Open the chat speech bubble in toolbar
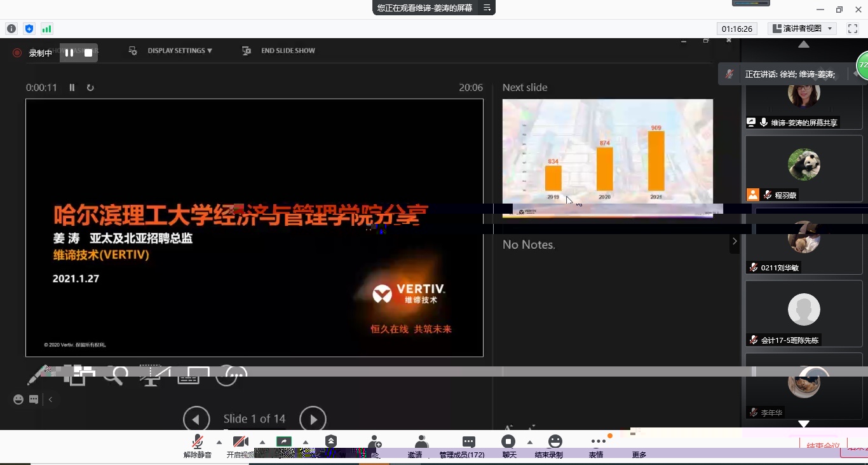This screenshot has height=465, width=868. tap(469, 442)
